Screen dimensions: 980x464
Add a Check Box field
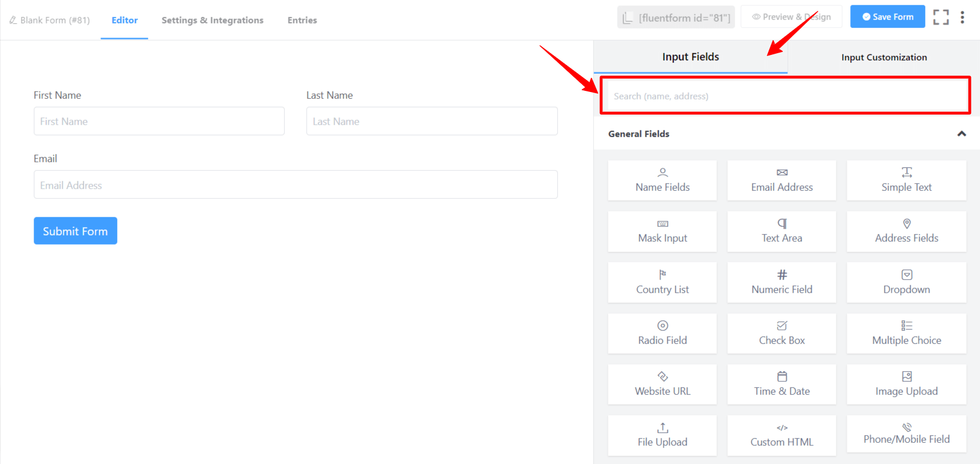[782, 334]
